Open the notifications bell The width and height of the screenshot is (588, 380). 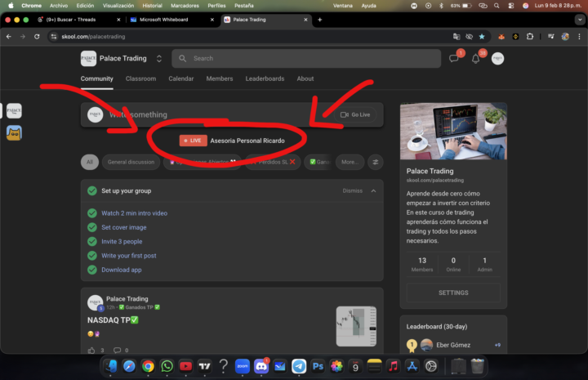tap(476, 59)
